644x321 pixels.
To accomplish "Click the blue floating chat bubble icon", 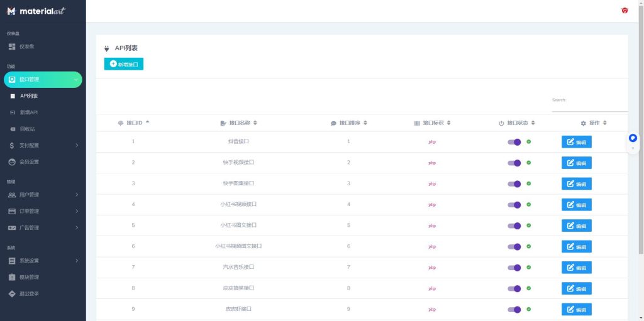I will (633, 138).
